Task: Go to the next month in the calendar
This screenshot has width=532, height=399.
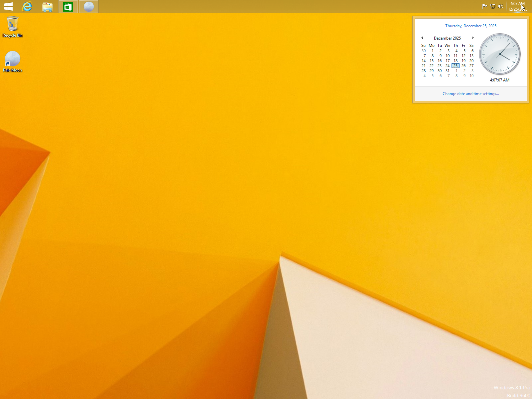Action: [x=473, y=38]
